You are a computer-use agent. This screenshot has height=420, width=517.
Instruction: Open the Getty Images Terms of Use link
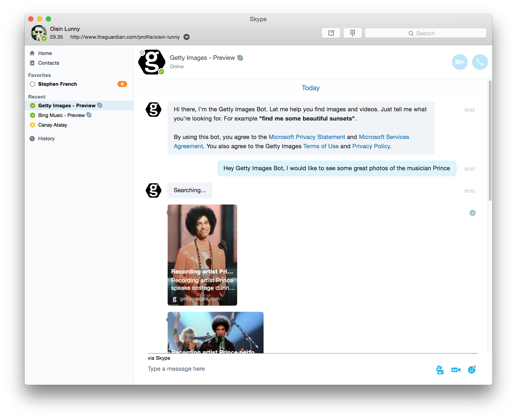click(x=321, y=146)
